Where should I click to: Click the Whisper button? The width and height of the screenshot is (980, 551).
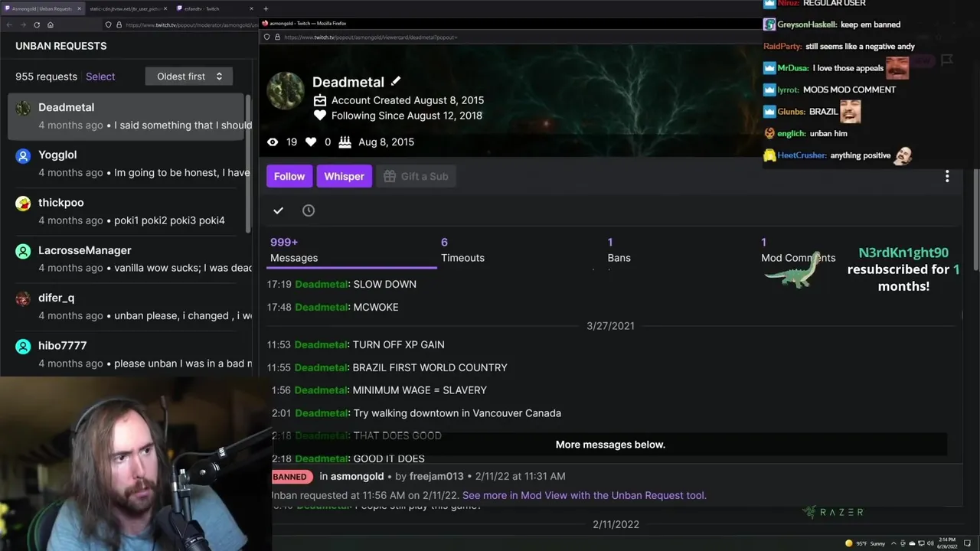(x=344, y=176)
